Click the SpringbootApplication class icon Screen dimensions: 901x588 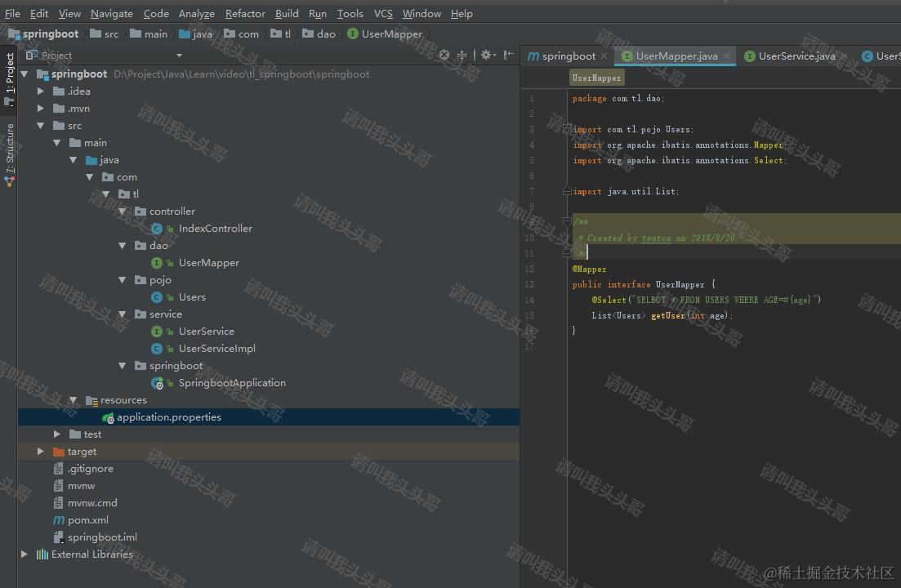coord(157,382)
